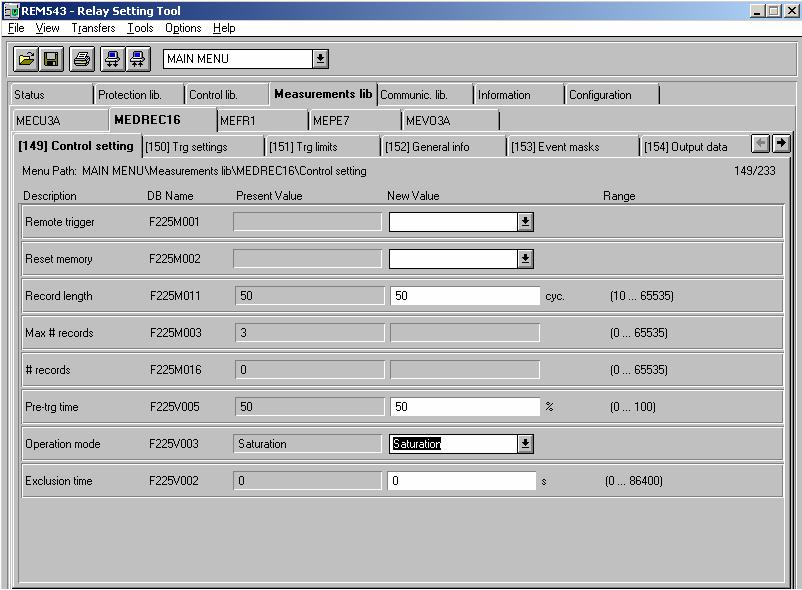The width and height of the screenshot is (802, 590).
Task: Select the [149] Control setting tab
Action: [x=77, y=146]
